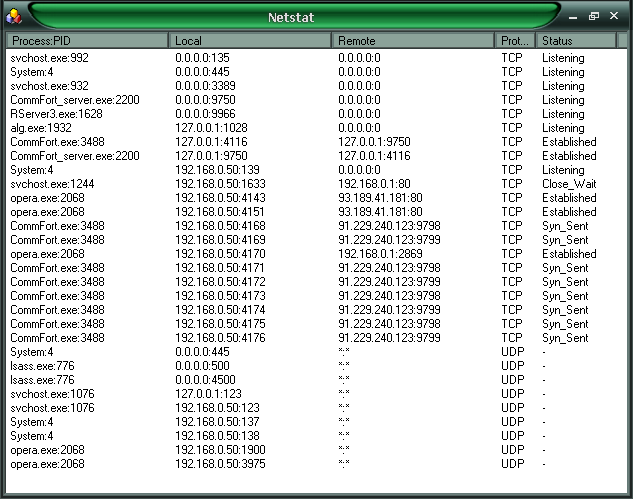633x499 pixels.
Task: Click local address 192.168.0.50:4143
Action: (x=218, y=198)
